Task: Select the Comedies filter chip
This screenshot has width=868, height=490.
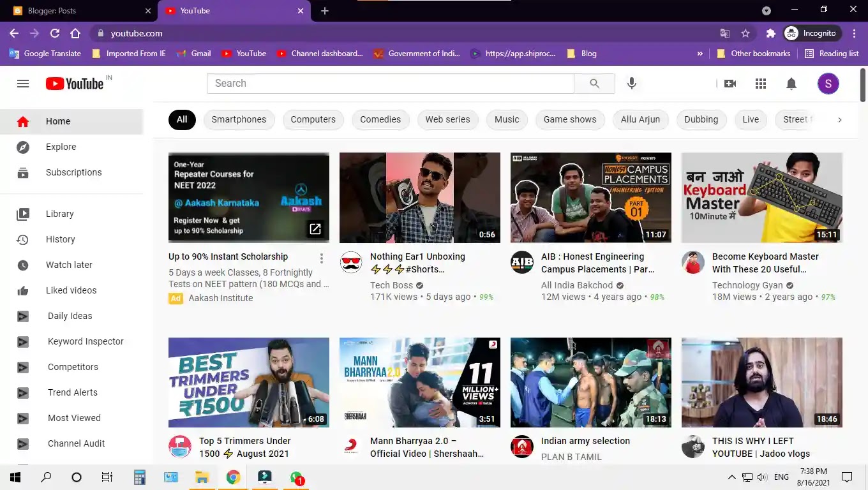Action: click(x=380, y=119)
